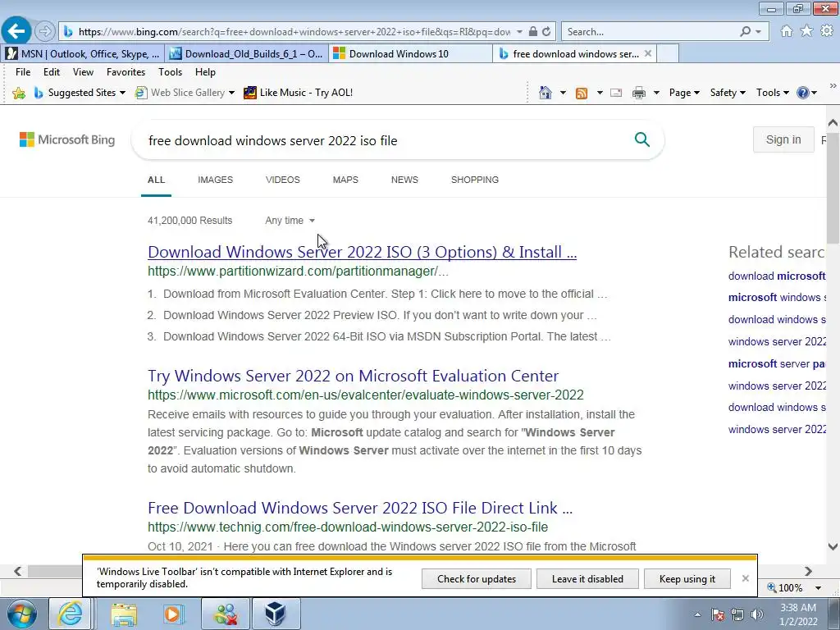Open new blank tab button

pyautogui.click(x=668, y=53)
